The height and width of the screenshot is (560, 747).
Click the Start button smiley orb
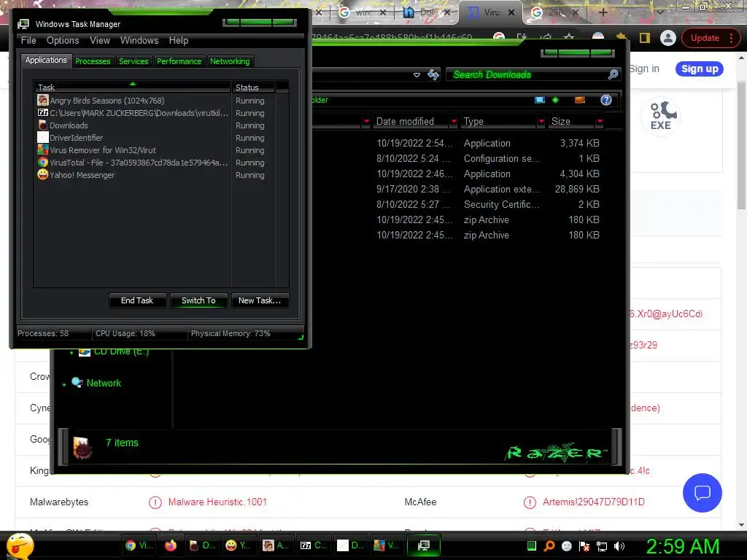pyautogui.click(x=20, y=545)
